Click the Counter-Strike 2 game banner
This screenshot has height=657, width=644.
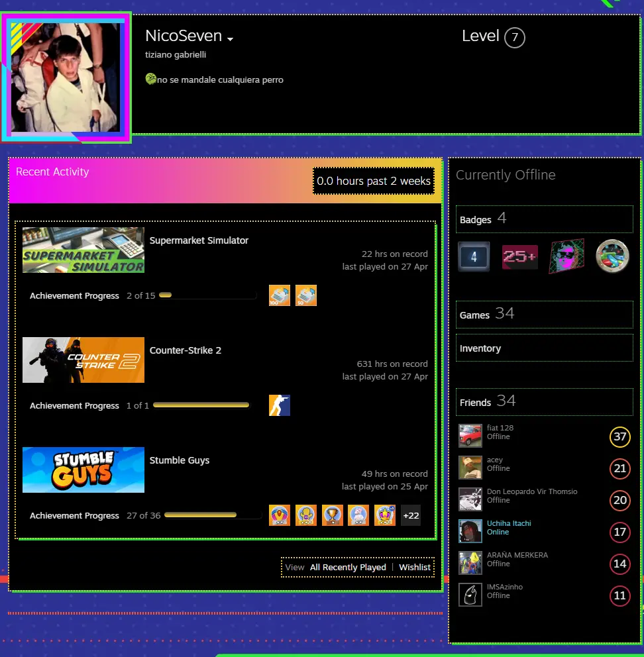pyautogui.click(x=83, y=360)
